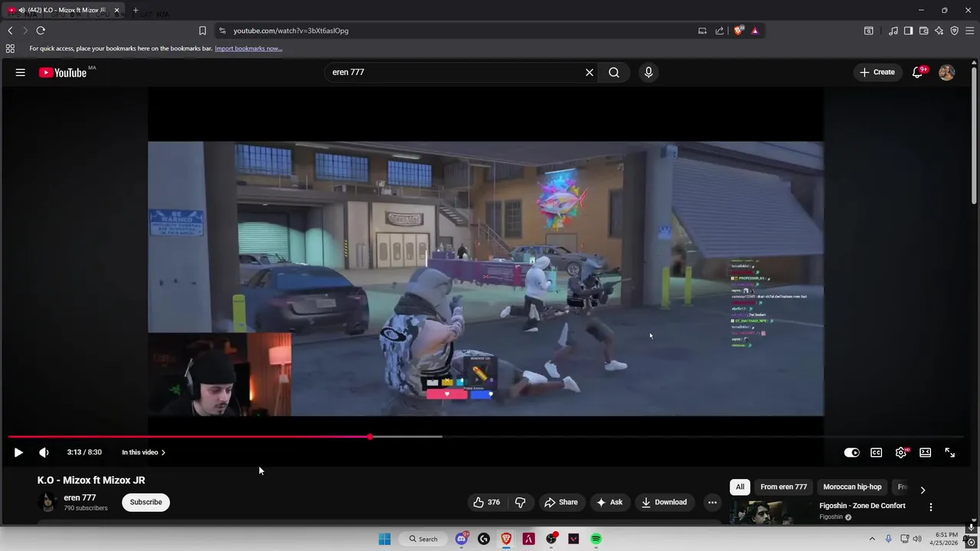
Task: Open the Windows Start menu
Action: pos(384,539)
